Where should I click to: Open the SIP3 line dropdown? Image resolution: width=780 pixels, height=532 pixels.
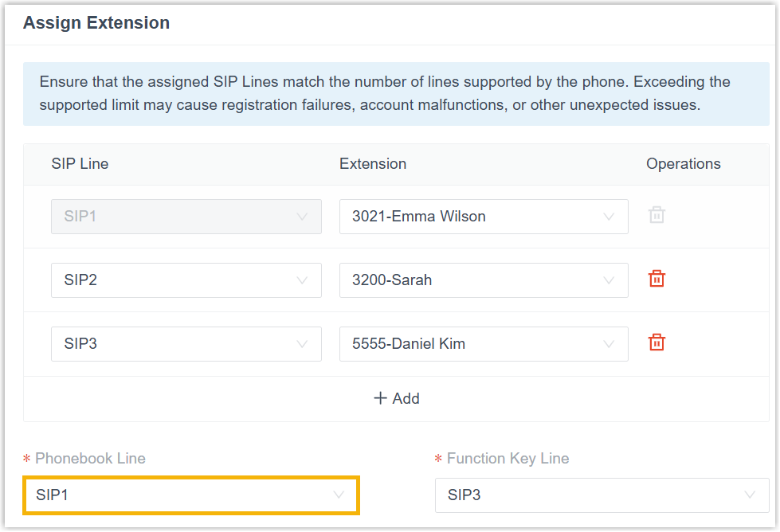pos(186,343)
